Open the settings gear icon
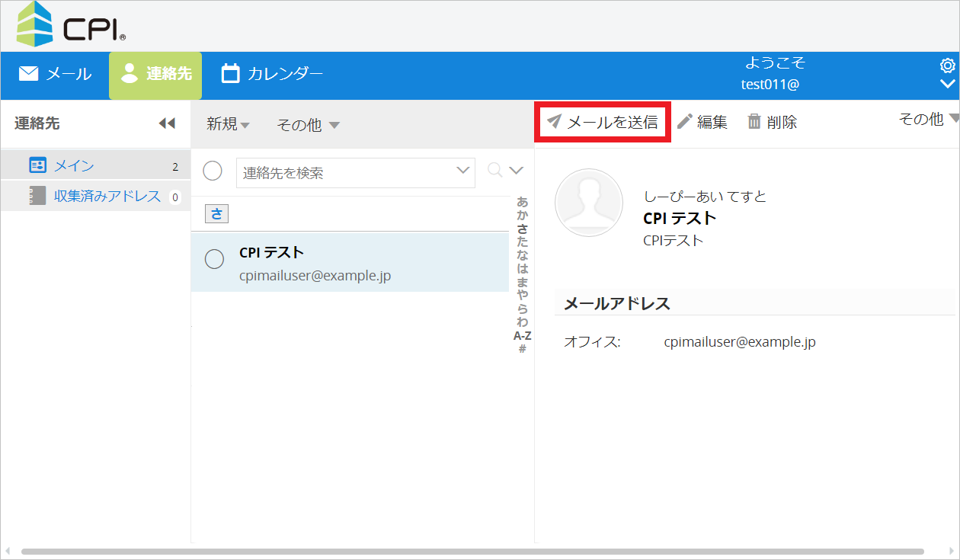 pyautogui.click(x=948, y=66)
